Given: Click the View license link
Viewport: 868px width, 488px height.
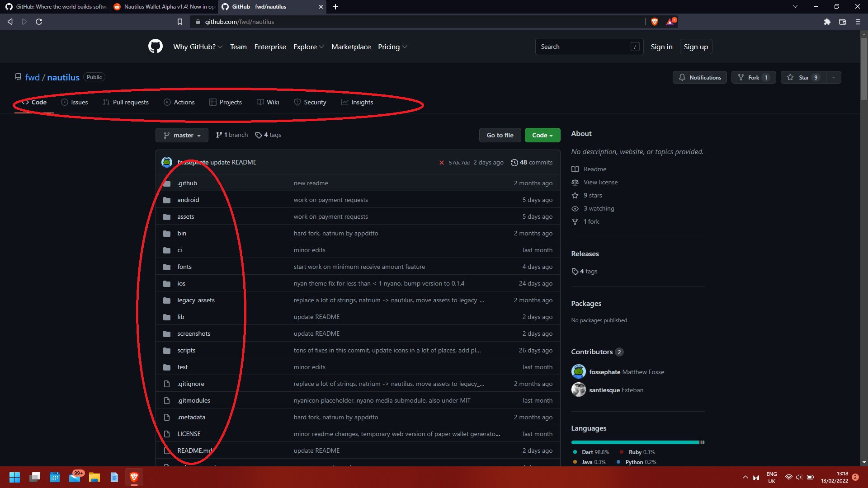Looking at the screenshot, I should point(601,183).
